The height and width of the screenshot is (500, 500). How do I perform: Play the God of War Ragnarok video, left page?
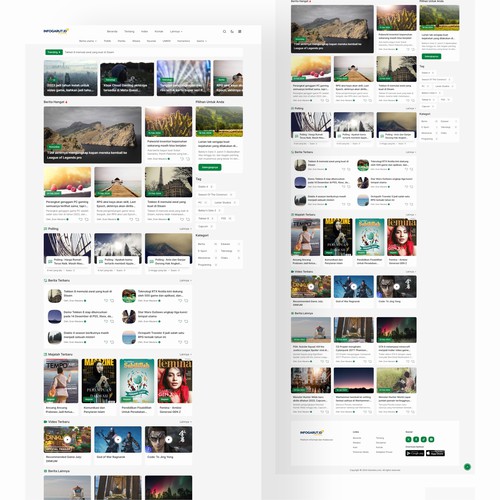click(x=118, y=439)
